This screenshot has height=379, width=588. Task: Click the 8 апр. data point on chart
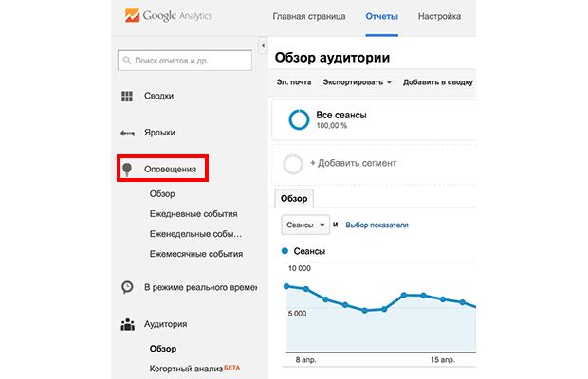click(x=306, y=289)
